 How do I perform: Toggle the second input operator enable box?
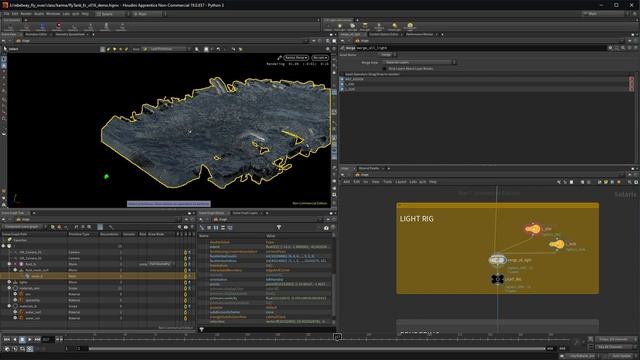point(342,84)
